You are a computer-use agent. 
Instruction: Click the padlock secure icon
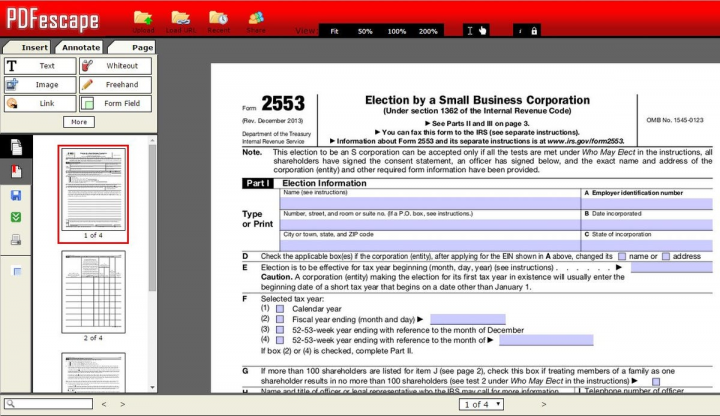(x=534, y=31)
